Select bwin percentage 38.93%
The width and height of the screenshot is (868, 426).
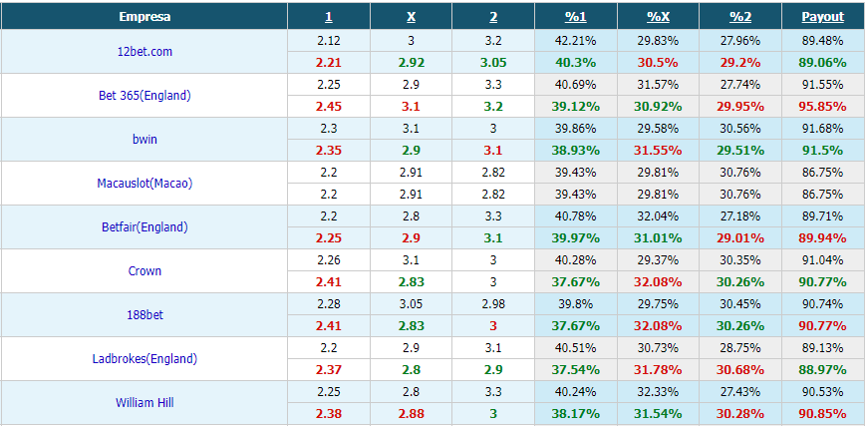tap(576, 150)
